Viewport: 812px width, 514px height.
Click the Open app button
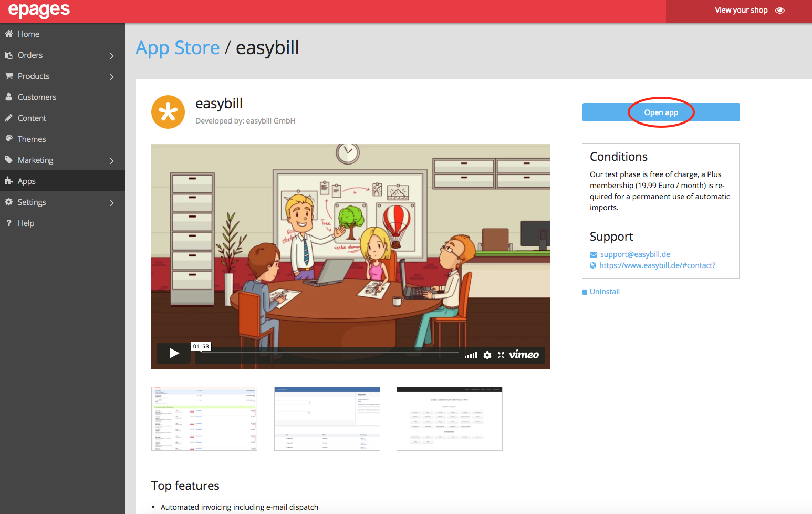661,112
